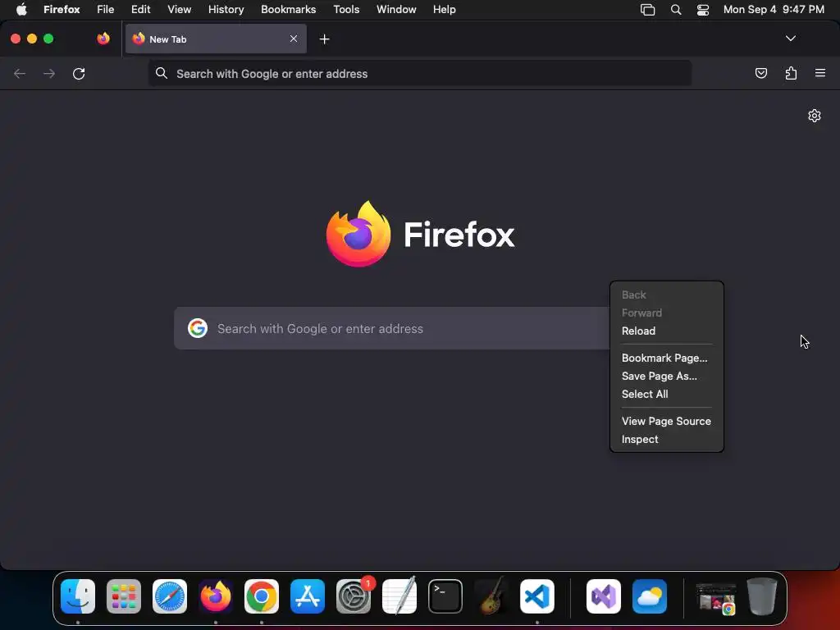Click the center Google search box
The width and height of the screenshot is (840, 630).
click(391, 328)
